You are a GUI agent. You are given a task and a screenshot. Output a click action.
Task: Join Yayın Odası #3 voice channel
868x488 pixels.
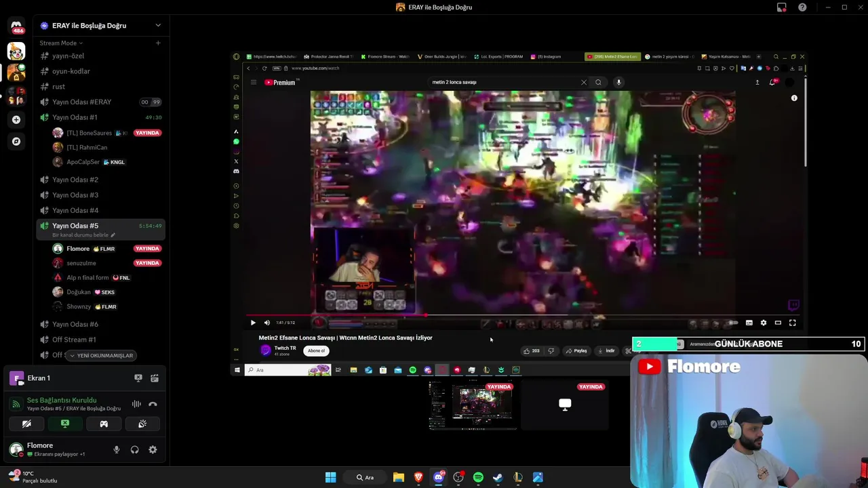click(100, 195)
